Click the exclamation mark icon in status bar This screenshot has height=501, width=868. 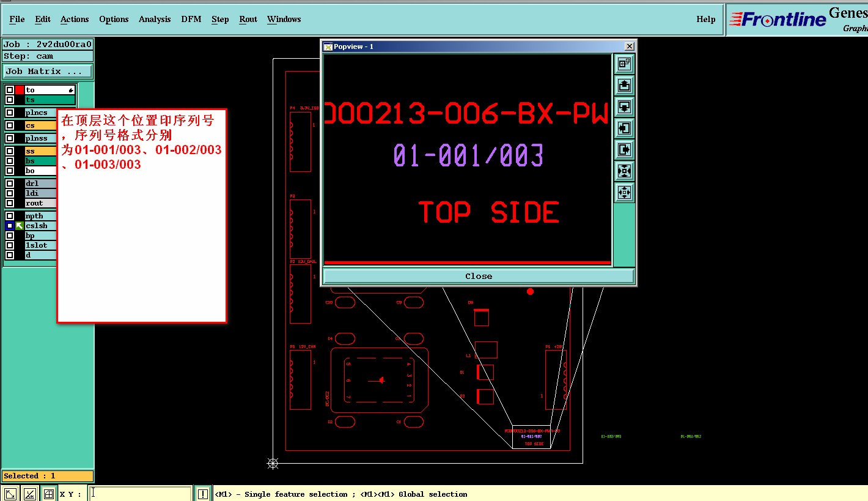pos(202,494)
